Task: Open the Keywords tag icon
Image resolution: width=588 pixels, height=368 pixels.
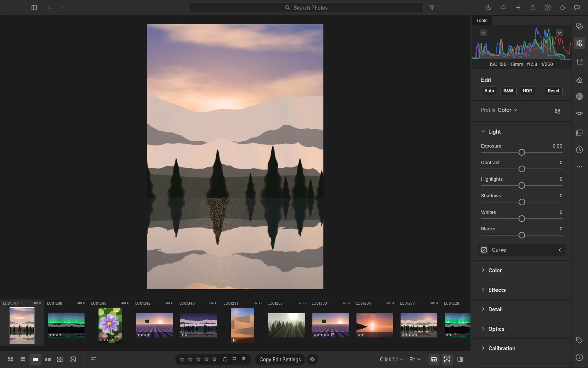Action: click(579, 340)
